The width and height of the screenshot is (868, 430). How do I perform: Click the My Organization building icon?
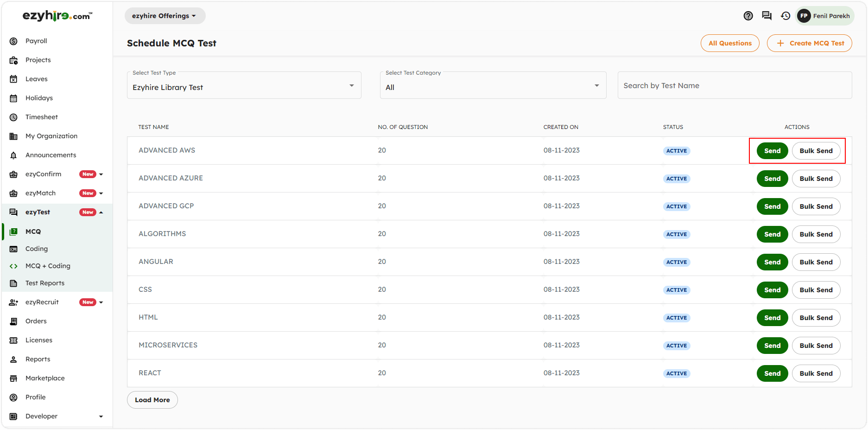click(13, 136)
